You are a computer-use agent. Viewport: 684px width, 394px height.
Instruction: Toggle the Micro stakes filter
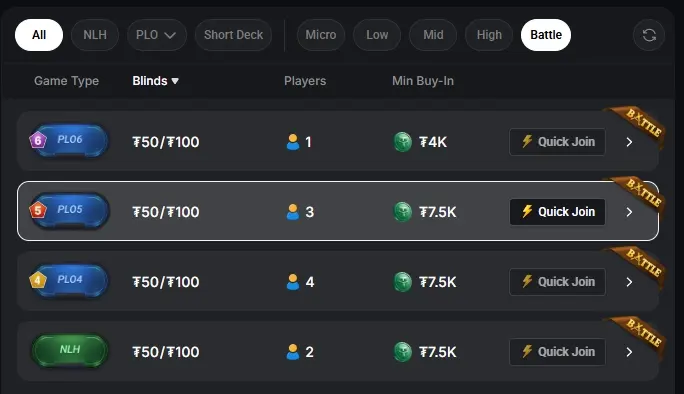pyautogui.click(x=321, y=35)
